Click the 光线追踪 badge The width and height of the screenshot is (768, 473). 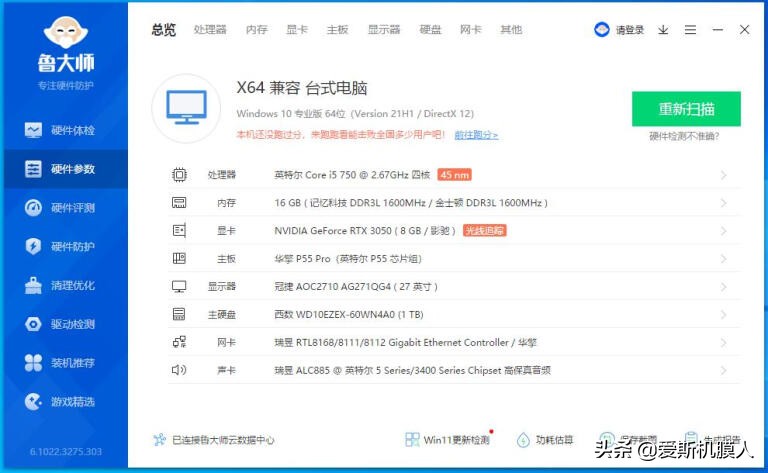[x=484, y=231]
